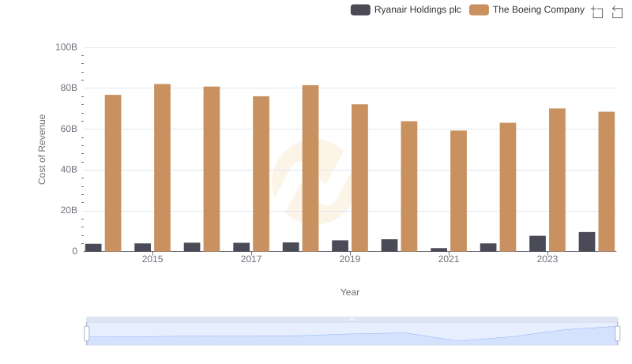
Task: Select Boeing bar for 2017
Action: (261, 174)
